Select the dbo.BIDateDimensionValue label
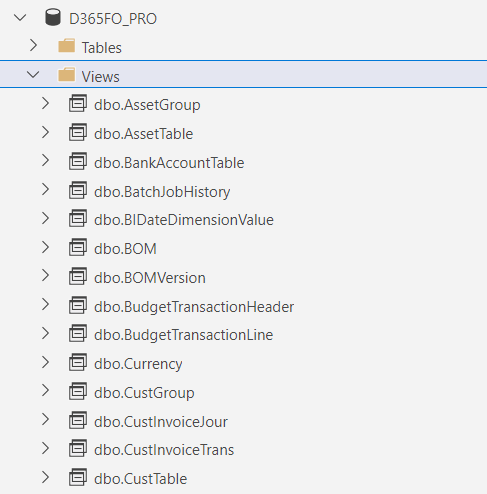The width and height of the screenshot is (487, 494). coord(184,220)
